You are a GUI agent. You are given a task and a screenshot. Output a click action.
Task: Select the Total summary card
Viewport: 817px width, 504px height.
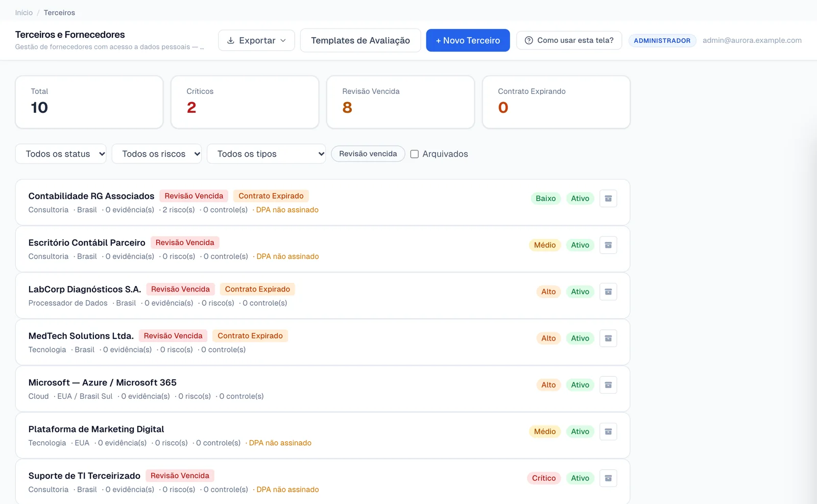click(x=89, y=102)
